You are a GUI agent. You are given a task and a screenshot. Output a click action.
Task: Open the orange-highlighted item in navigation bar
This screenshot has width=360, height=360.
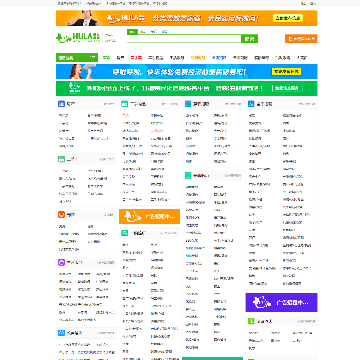[x=198, y=58]
